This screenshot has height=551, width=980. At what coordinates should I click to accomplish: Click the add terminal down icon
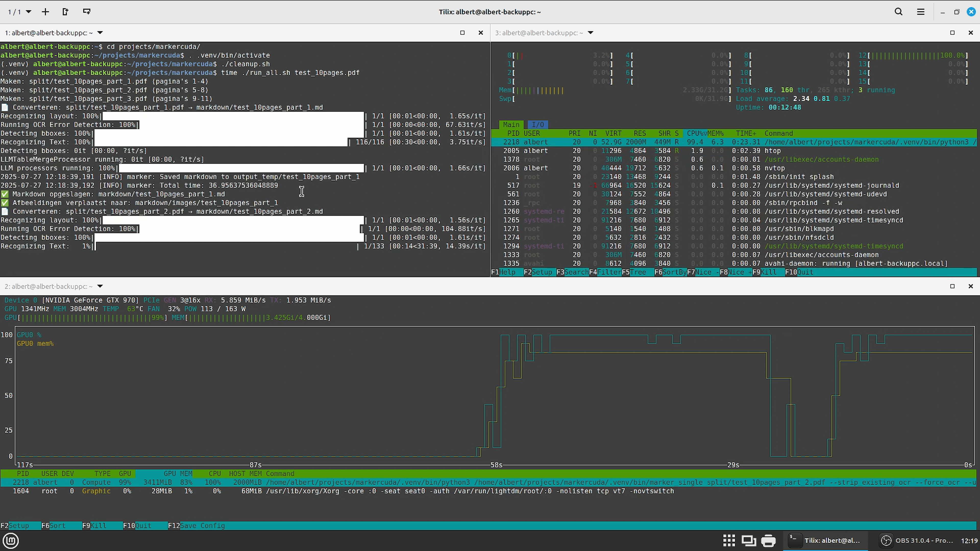[87, 12]
